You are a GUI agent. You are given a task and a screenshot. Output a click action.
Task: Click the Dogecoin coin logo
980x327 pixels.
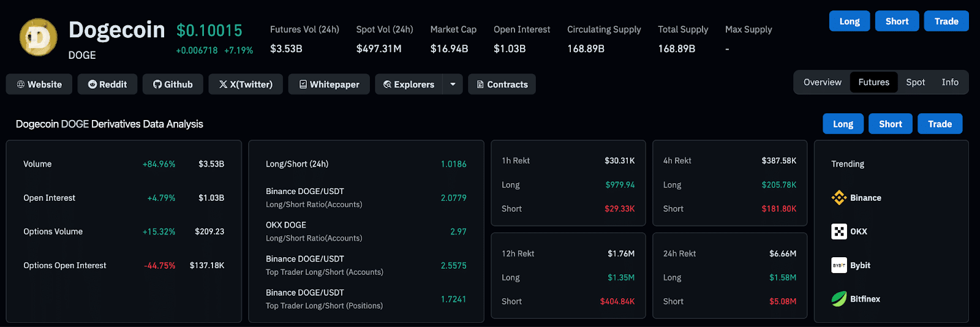[x=39, y=37]
